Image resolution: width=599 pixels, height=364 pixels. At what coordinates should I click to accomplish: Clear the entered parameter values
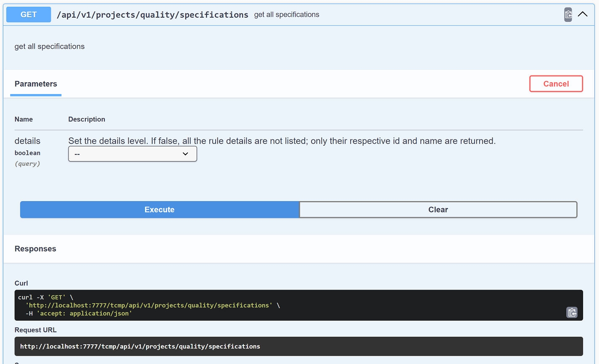[x=438, y=209]
